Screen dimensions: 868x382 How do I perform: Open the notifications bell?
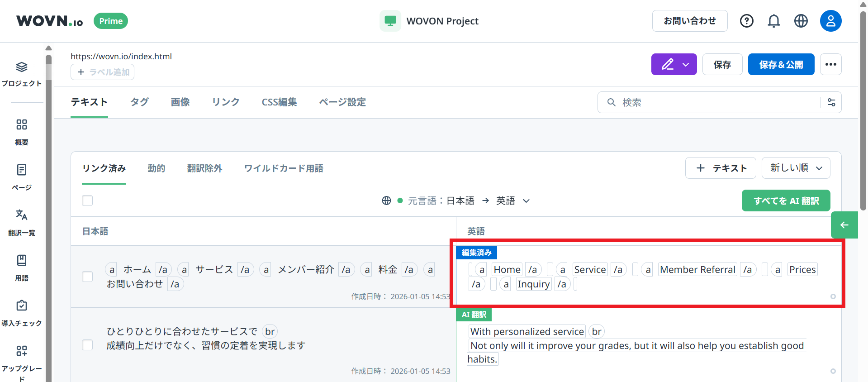[773, 21]
